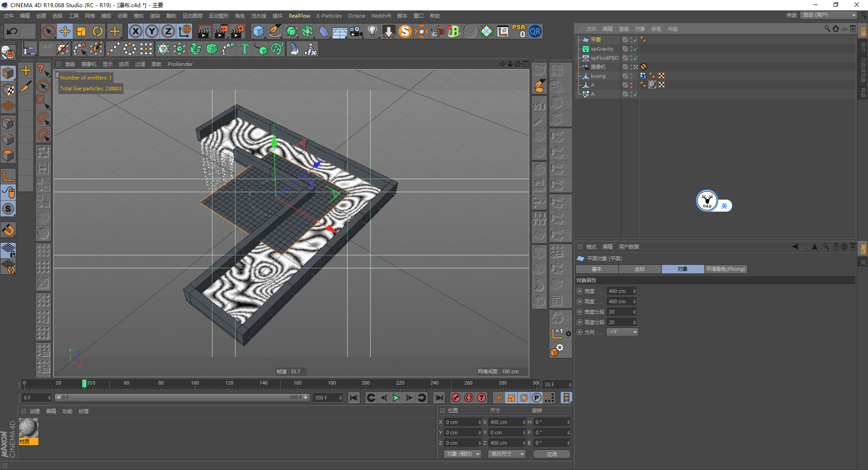Viewport: 868px width, 470px height.
Task: Activate the Rotate tool in top toolbar
Action: pyautogui.click(x=98, y=31)
